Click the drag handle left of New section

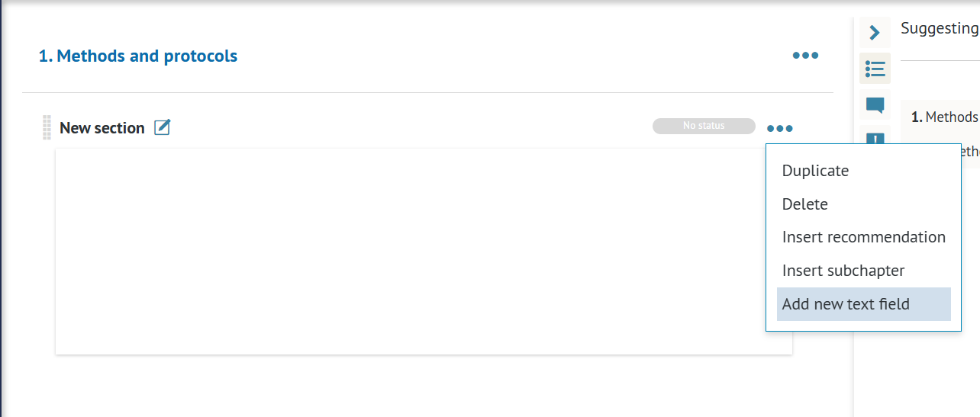47,127
